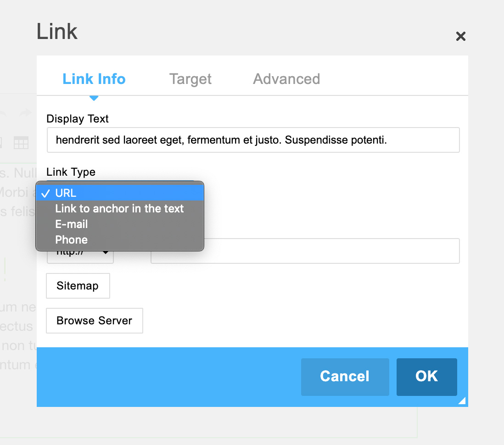Cancel the Link dialog
Screen dimensions: 504x445
coord(345,377)
